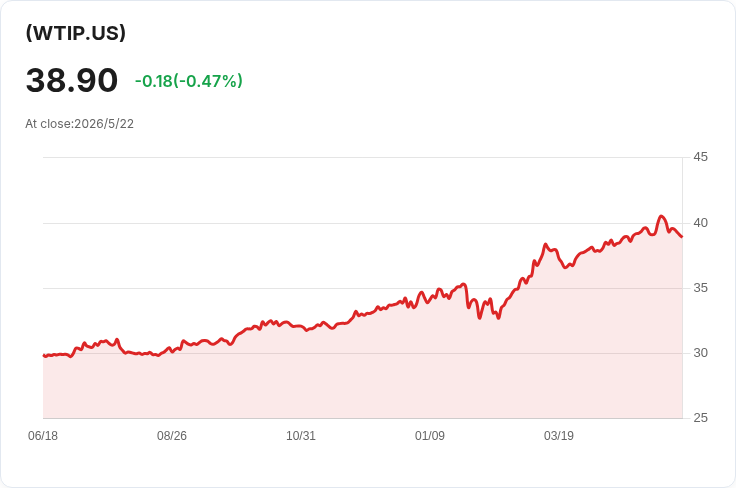Viewport: 736px width, 488px height.
Task: Click the 10/31 date label
Action: point(301,436)
